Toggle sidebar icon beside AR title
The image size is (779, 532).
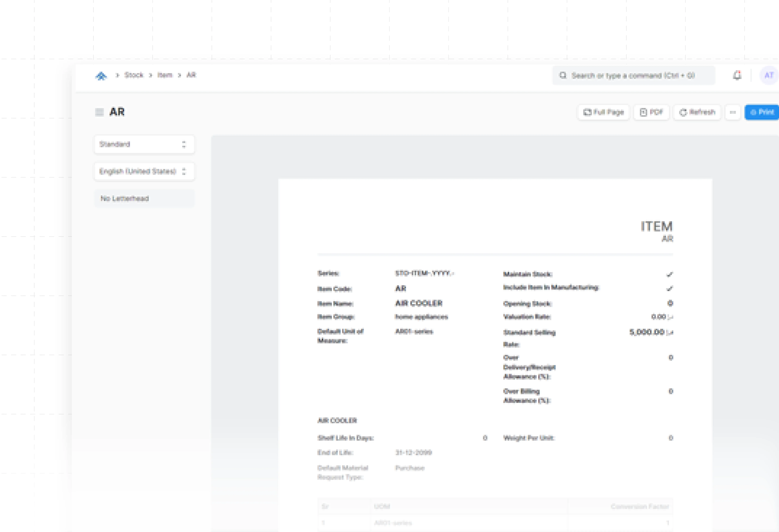coord(99,112)
